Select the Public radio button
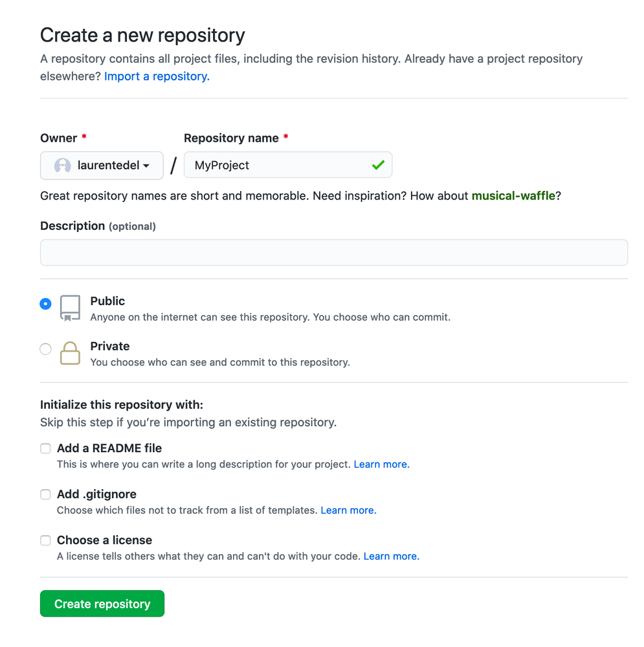The width and height of the screenshot is (644, 647). (x=45, y=304)
